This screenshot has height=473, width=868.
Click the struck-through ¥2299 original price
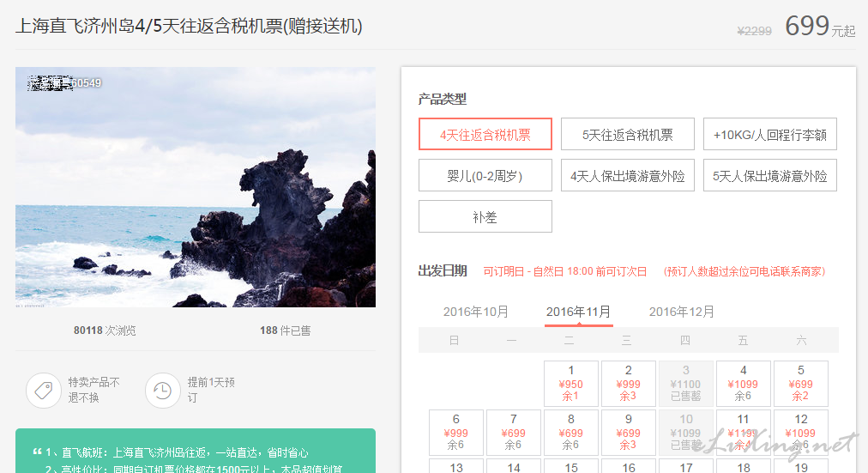[754, 31]
